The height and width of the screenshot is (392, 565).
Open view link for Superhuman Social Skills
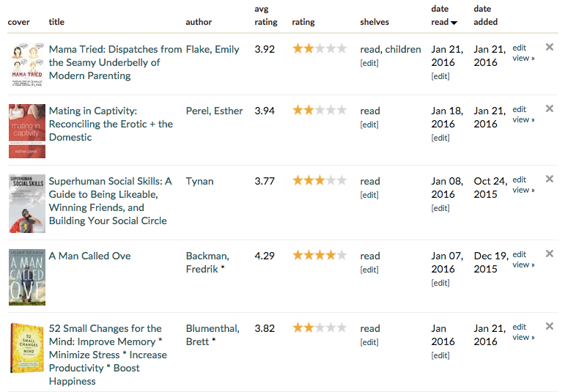coord(523,190)
